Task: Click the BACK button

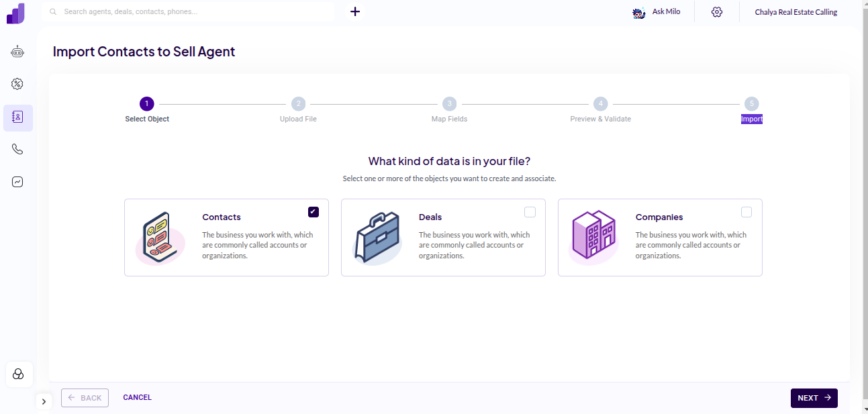Action: [85, 398]
